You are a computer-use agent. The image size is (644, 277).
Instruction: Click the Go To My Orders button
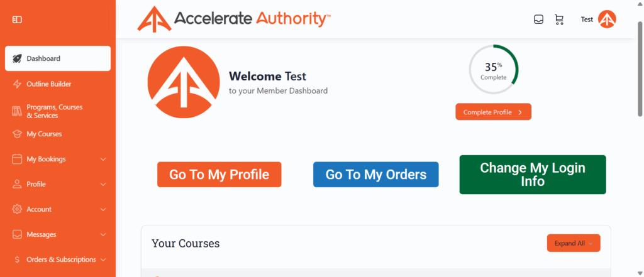pos(376,175)
